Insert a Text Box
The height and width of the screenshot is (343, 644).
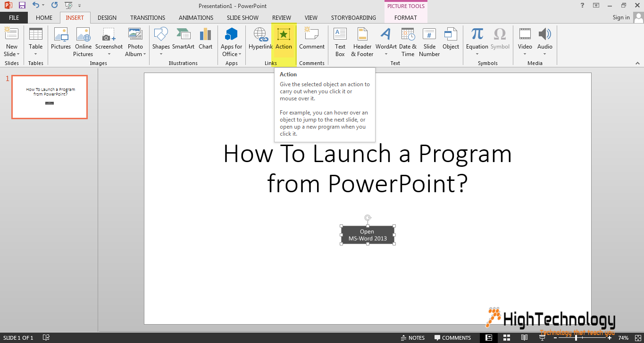tap(340, 42)
